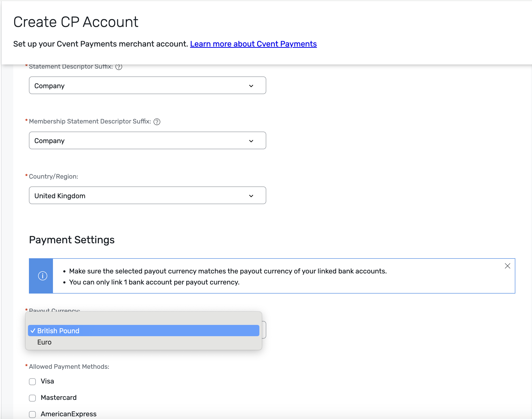Dismiss the payout currency info banner

507,266
